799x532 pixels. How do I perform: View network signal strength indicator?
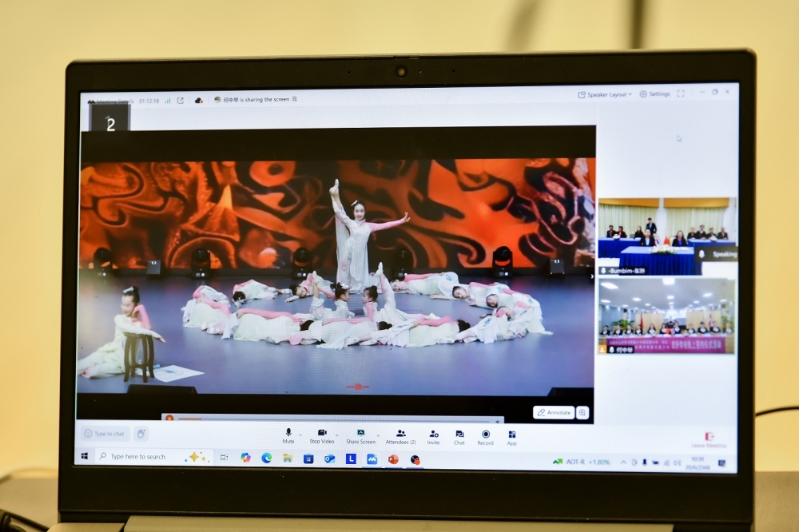pos(168,101)
